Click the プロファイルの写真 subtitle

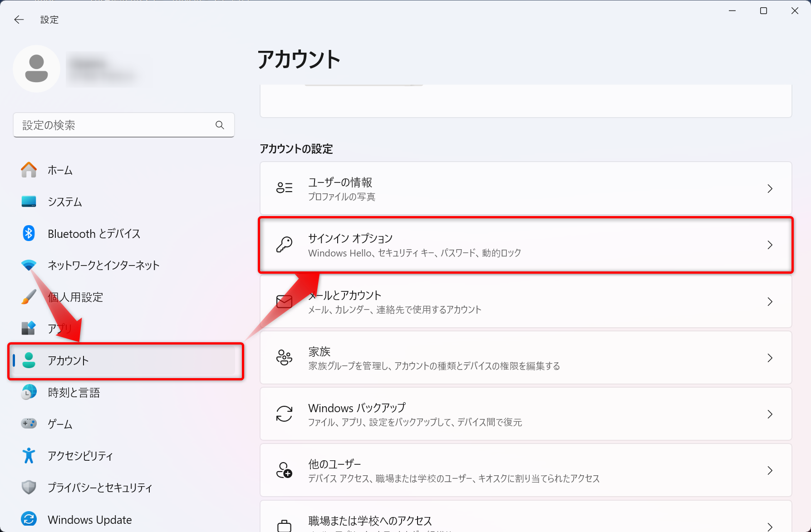(342, 197)
